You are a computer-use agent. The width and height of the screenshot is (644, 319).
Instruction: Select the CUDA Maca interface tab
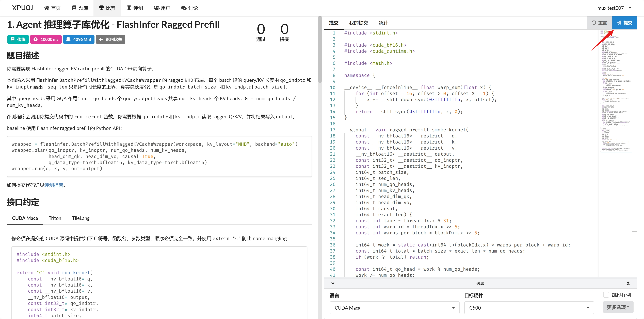[25, 218]
